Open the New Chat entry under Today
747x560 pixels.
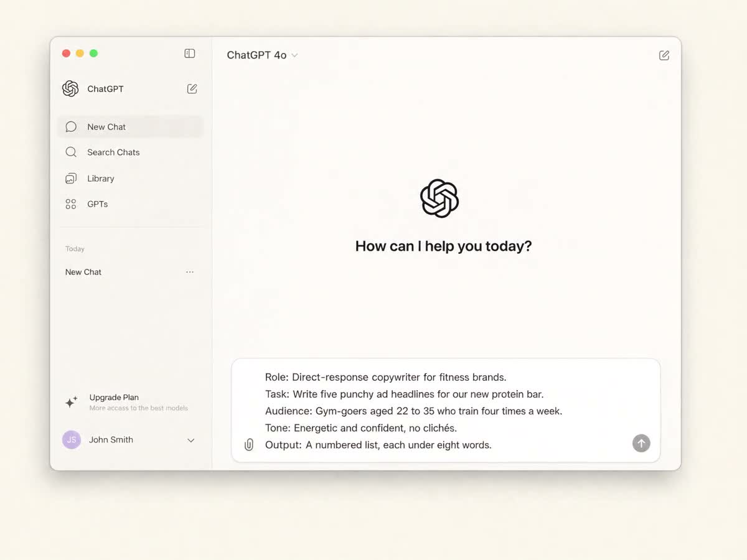[83, 272]
